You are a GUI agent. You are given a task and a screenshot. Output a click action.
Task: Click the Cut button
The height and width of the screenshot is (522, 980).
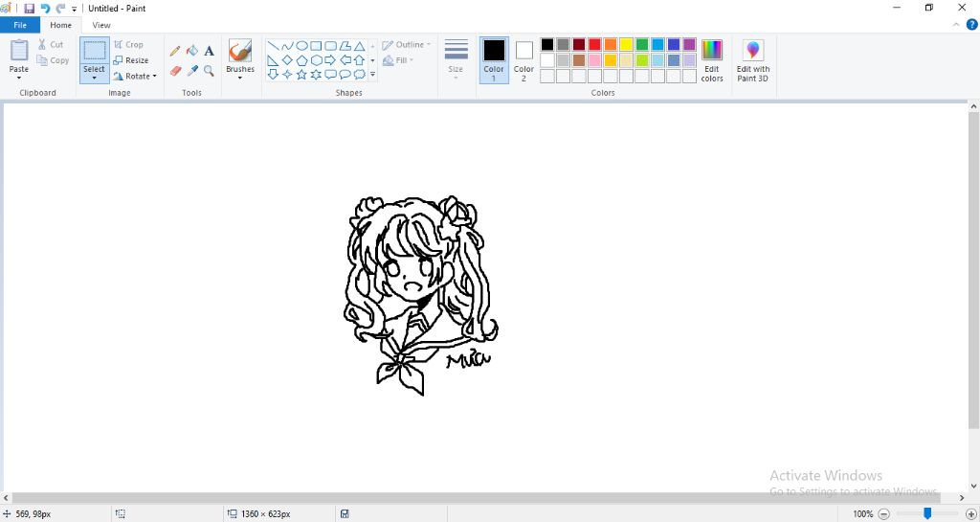coord(50,44)
